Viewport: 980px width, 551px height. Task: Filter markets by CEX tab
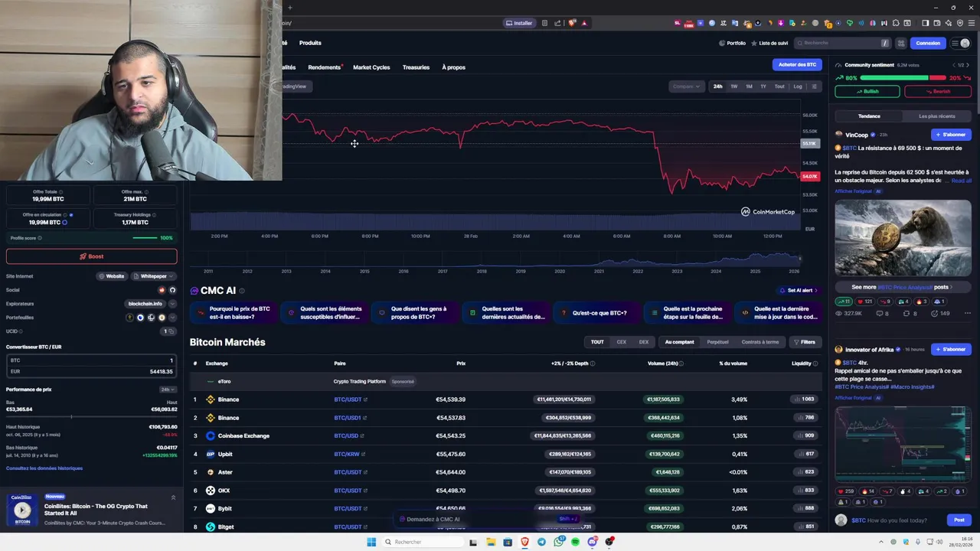click(622, 342)
